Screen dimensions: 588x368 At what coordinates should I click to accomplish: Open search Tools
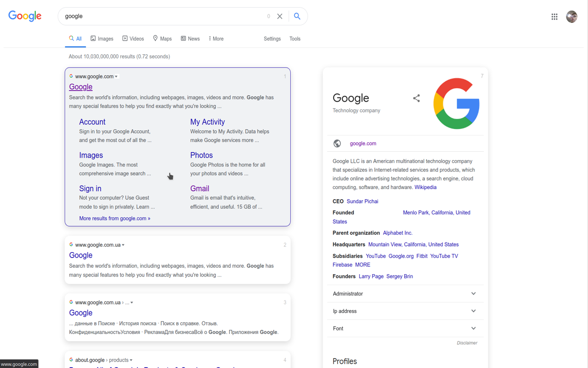[x=295, y=39]
